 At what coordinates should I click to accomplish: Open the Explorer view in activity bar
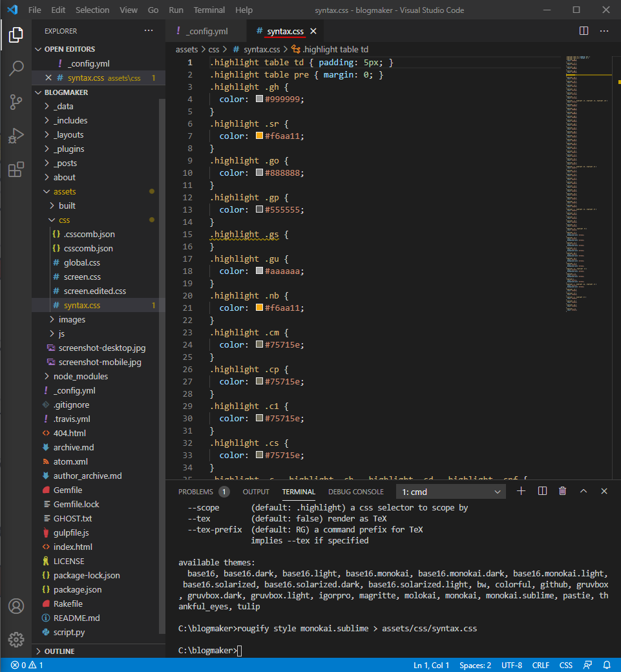click(16, 35)
